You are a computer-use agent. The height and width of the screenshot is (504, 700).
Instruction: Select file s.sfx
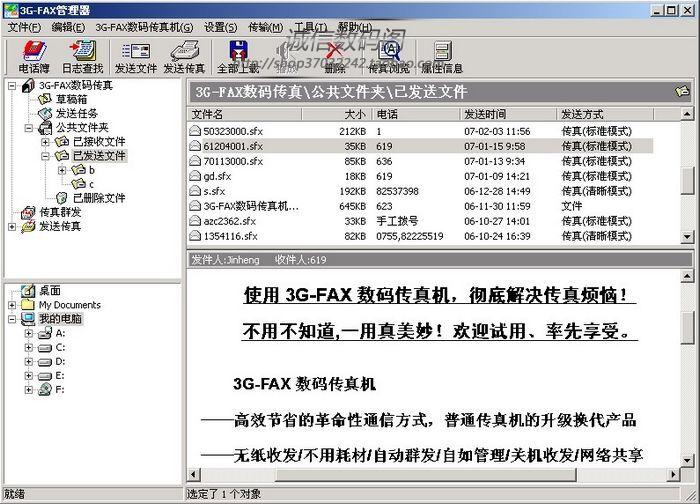point(420,191)
